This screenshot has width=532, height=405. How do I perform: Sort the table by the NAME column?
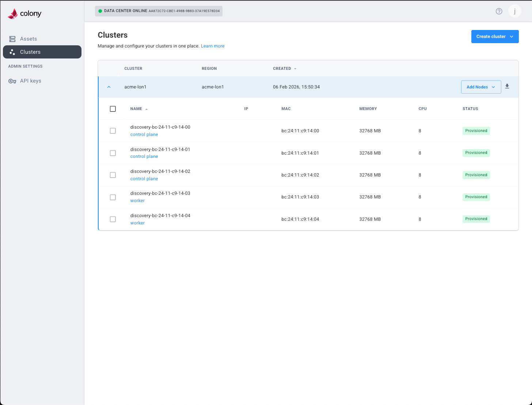pyautogui.click(x=138, y=109)
